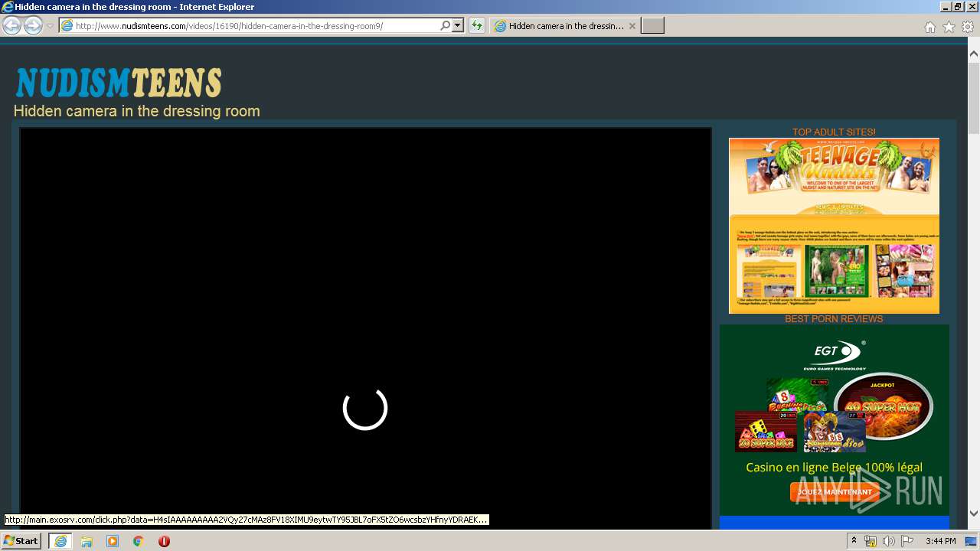Click the EGT logo in the casino ad
The width and height of the screenshot is (980, 551).
point(835,355)
